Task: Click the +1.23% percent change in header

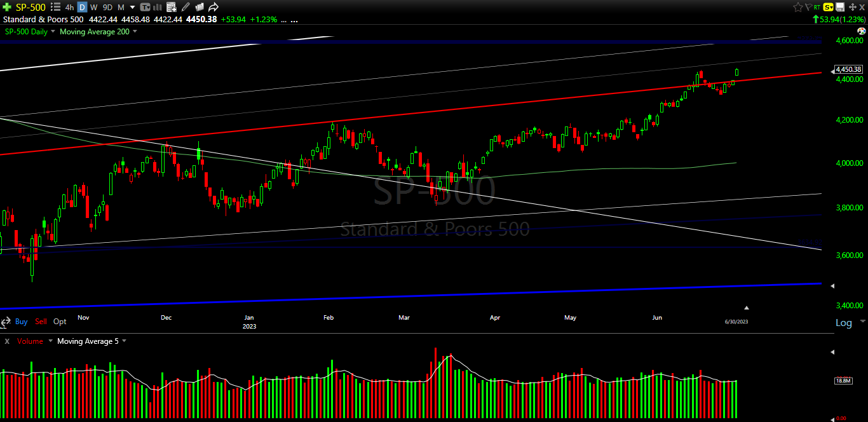Action: point(263,20)
